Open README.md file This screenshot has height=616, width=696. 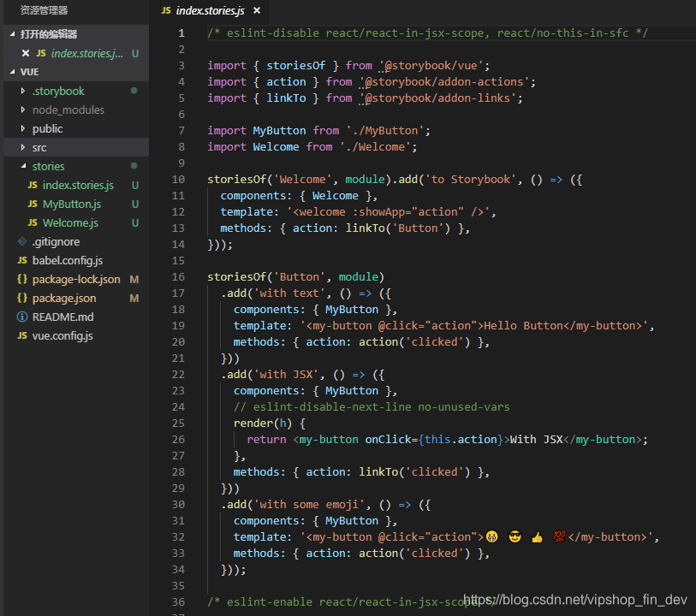pyautogui.click(x=63, y=317)
